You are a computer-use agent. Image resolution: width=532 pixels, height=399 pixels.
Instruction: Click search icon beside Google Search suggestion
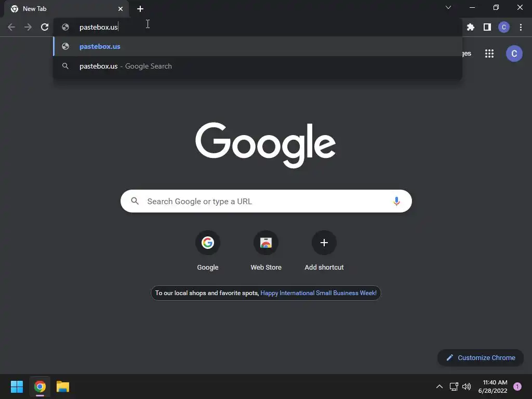click(65, 66)
